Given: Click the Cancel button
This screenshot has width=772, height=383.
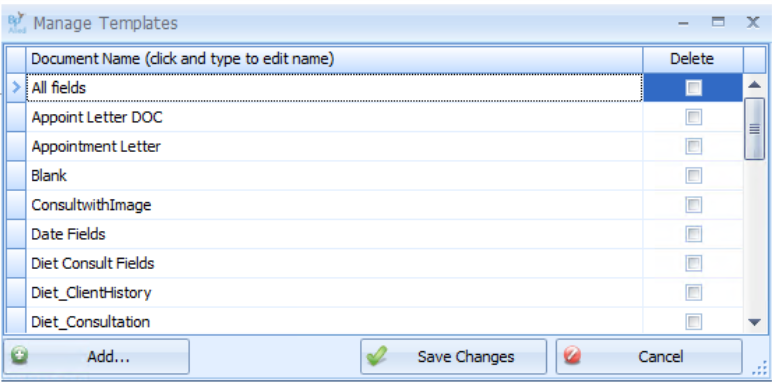Looking at the screenshot, I should [649, 356].
